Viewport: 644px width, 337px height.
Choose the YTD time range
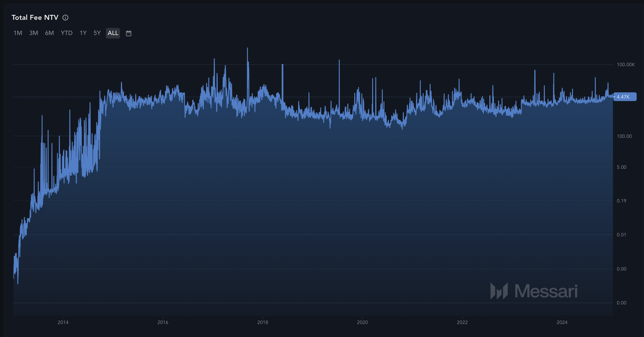tap(67, 33)
